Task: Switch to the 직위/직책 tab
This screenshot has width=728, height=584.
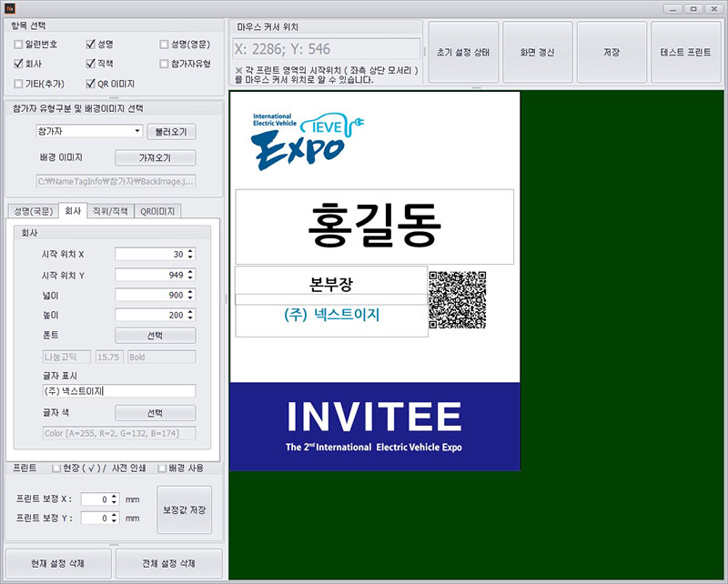Action: 110,212
